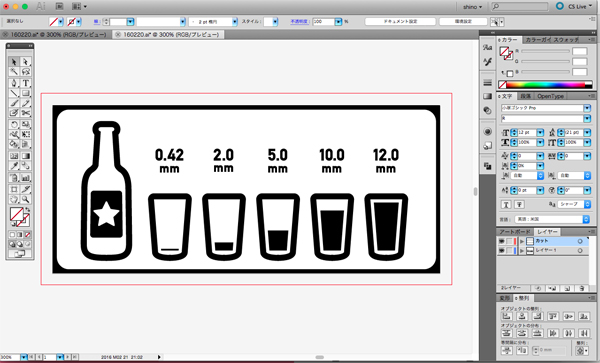
Task: Select the Rotate tool
Action: (x=14, y=124)
